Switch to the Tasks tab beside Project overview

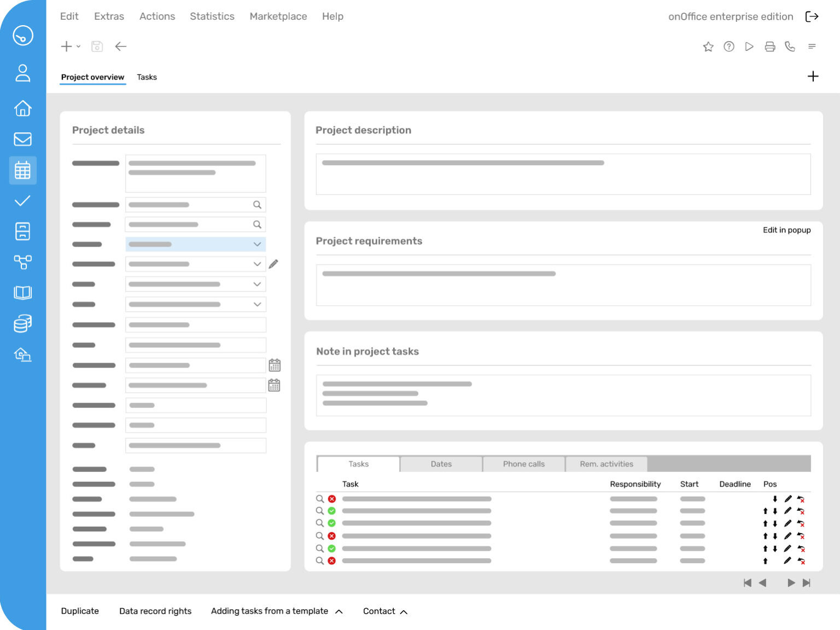click(147, 77)
